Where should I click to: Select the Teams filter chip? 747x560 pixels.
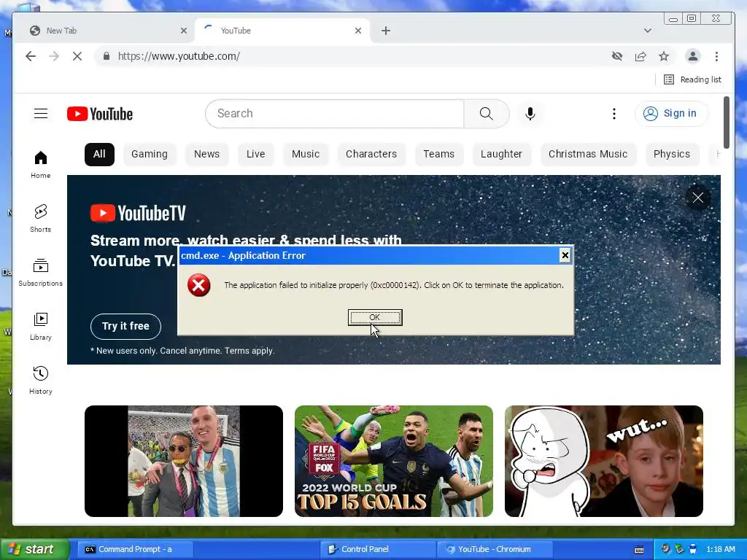coord(438,155)
